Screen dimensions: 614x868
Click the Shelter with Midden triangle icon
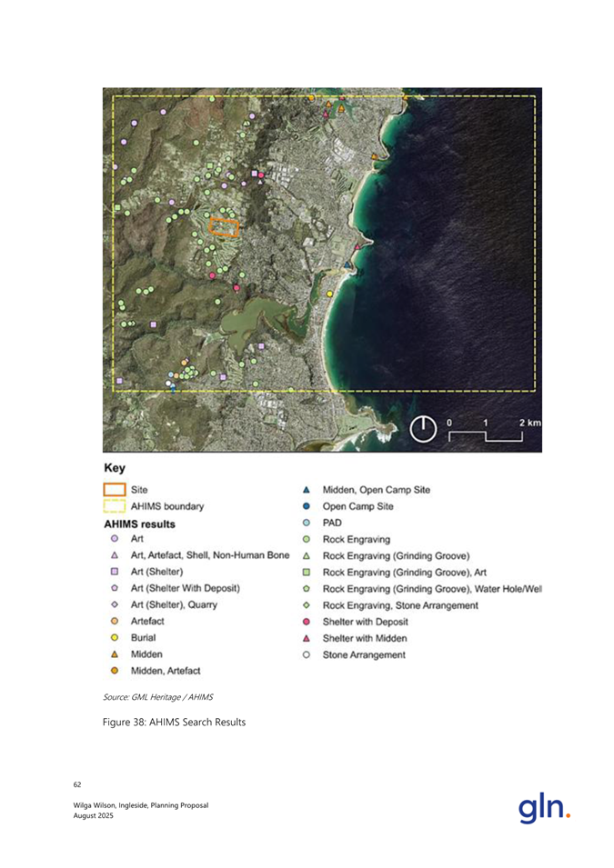pyautogui.click(x=307, y=637)
